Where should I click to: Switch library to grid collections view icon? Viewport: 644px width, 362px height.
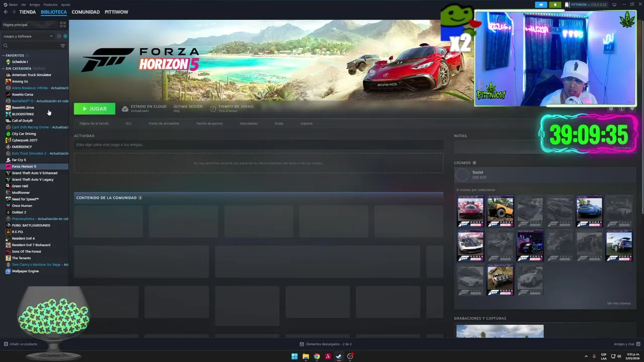click(x=63, y=24)
